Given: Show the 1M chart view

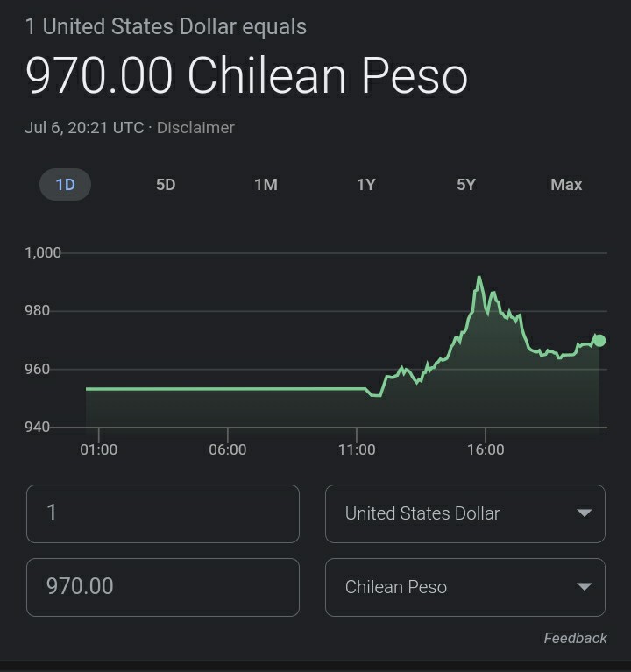Looking at the screenshot, I should point(266,185).
